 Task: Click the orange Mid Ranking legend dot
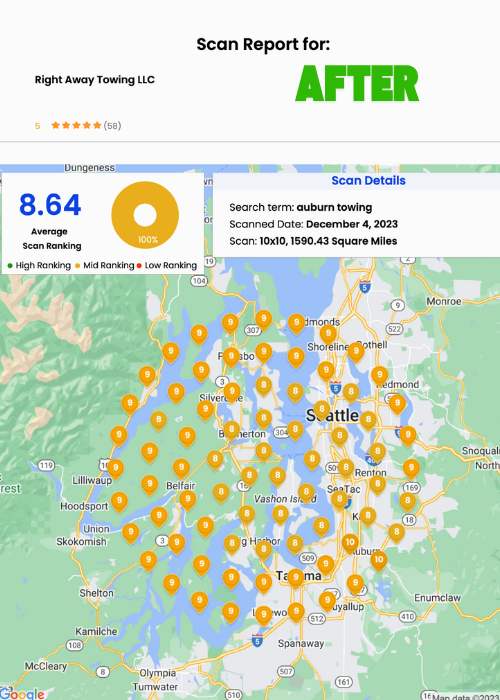click(77, 266)
